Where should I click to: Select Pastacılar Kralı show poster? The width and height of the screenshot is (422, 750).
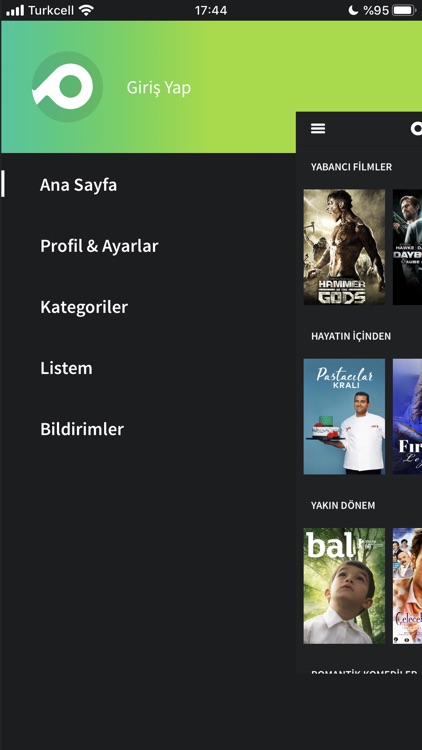[x=344, y=416]
